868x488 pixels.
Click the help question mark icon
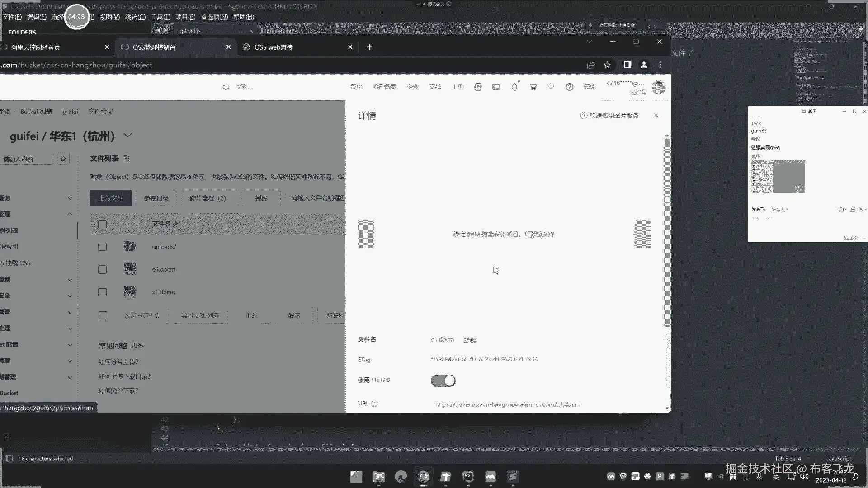pos(569,87)
